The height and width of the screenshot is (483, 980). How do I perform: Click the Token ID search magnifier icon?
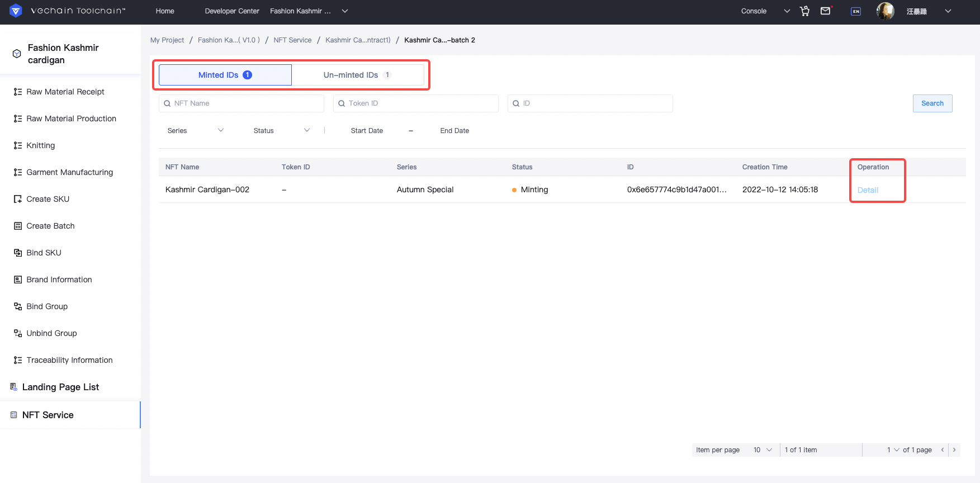[x=342, y=103]
